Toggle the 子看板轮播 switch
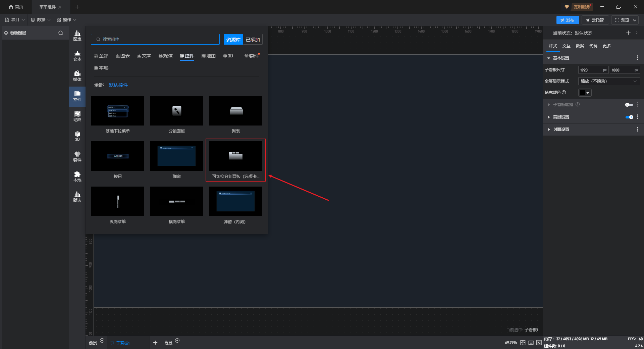 629,105
